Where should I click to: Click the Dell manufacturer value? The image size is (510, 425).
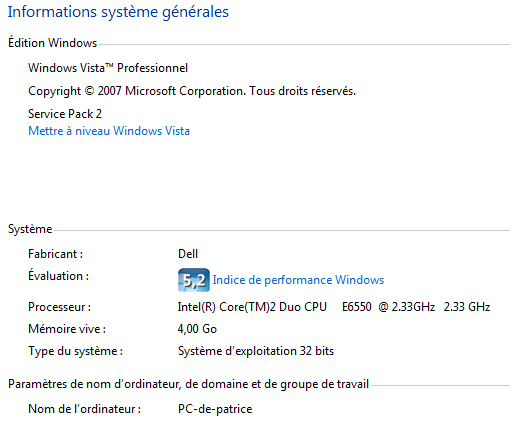[x=188, y=254]
